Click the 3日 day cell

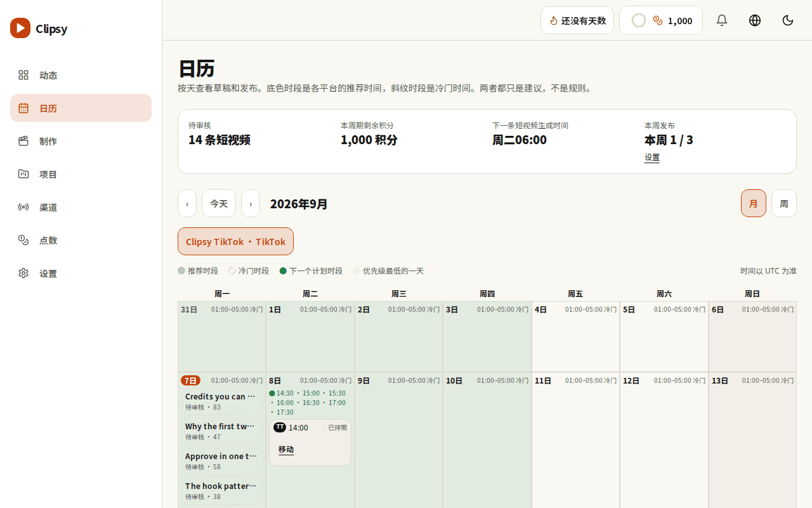[487, 337]
